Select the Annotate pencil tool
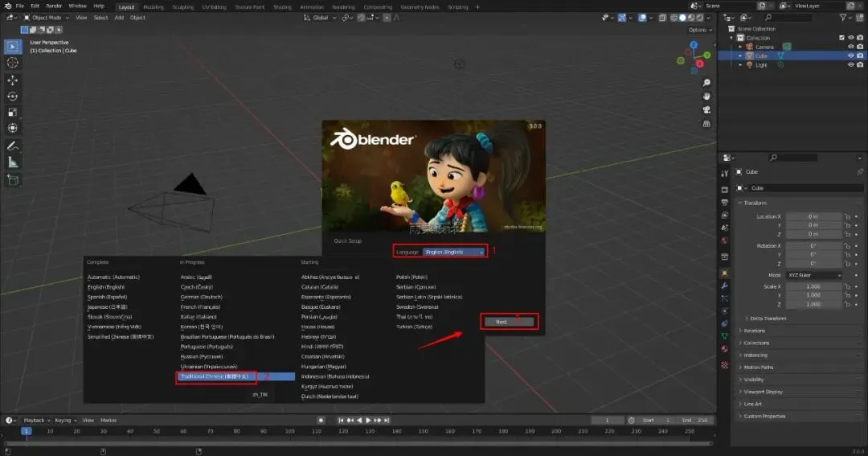This screenshot has height=456, width=868. [x=13, y=146]
